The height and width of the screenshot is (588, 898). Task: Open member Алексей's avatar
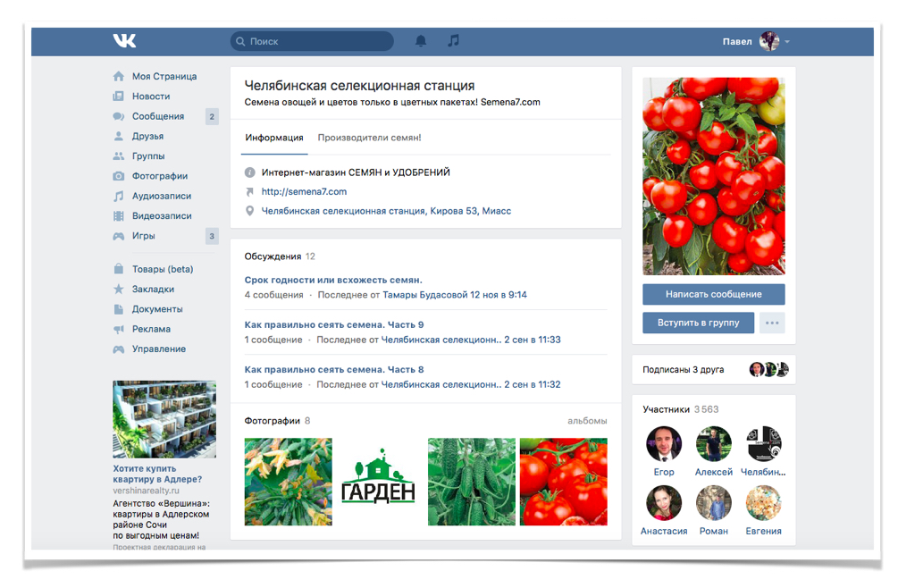point(714,444)
